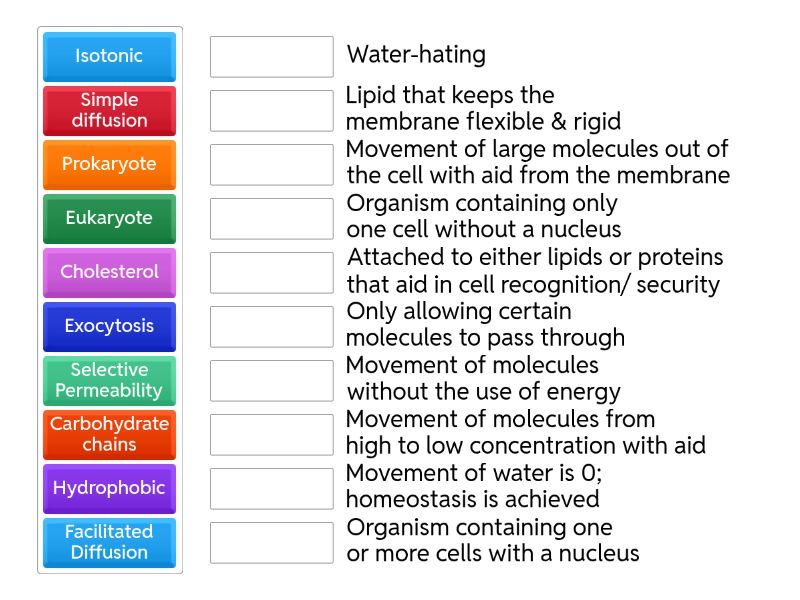Click the Exocytosis tile
This screenshot has height=600, width=800.
109,326
